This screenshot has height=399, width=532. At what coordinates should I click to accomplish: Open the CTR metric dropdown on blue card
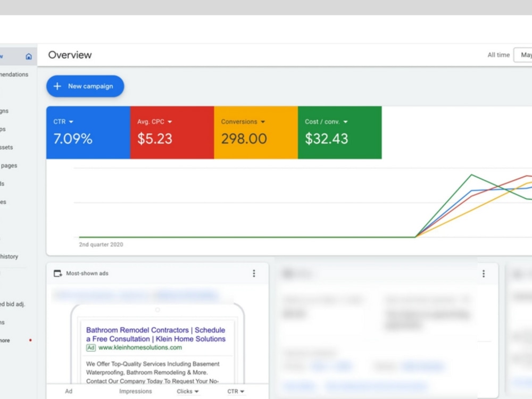[x=63, y=121]
